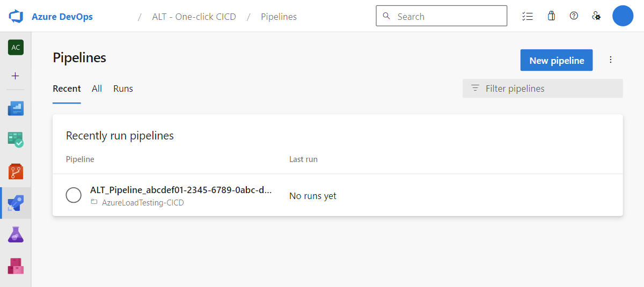Click the New pipeline button

click(x=557, y=61)
